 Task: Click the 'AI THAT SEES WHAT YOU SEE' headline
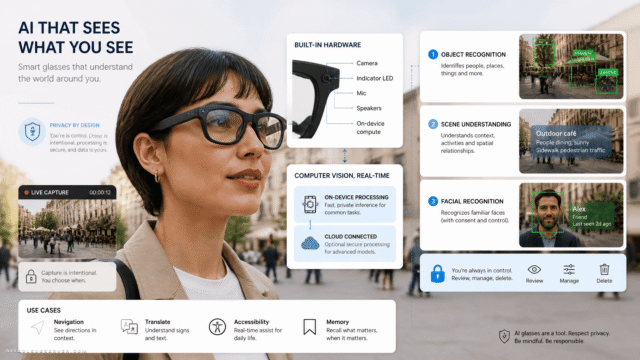click(x=76, y=38)
